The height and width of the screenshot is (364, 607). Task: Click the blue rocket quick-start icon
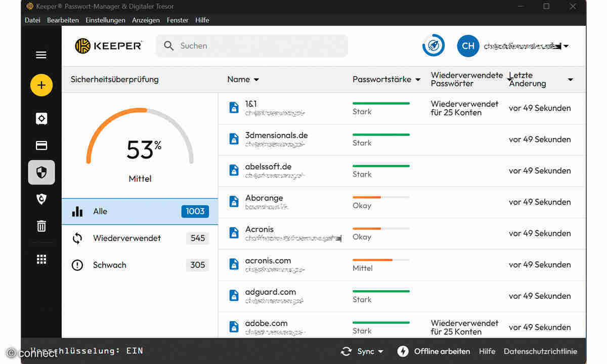pyautogui.click(x=433, y=46)
